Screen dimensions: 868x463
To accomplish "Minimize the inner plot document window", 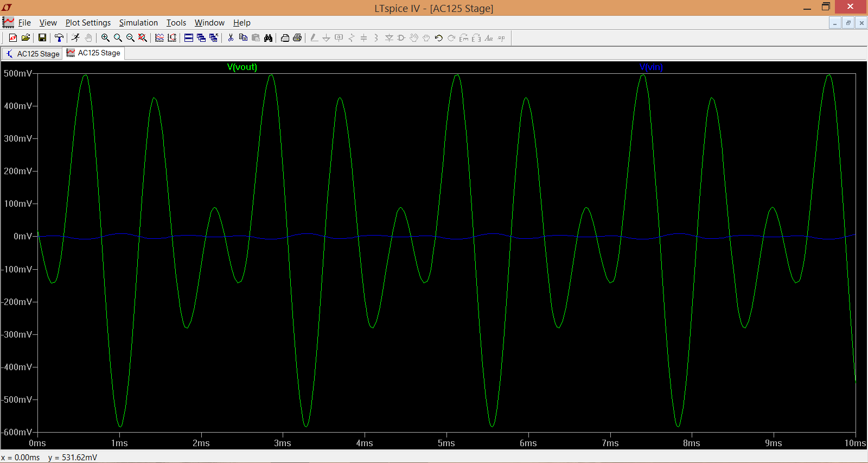I will (x=835, y=23).
